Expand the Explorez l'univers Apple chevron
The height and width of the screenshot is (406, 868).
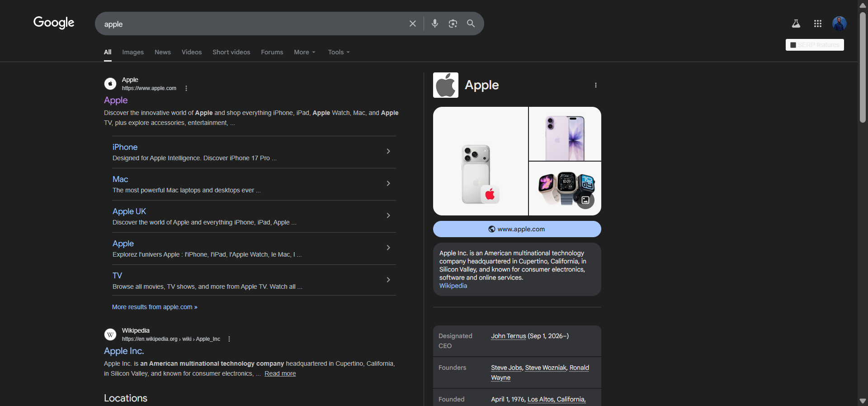[388, 248]
